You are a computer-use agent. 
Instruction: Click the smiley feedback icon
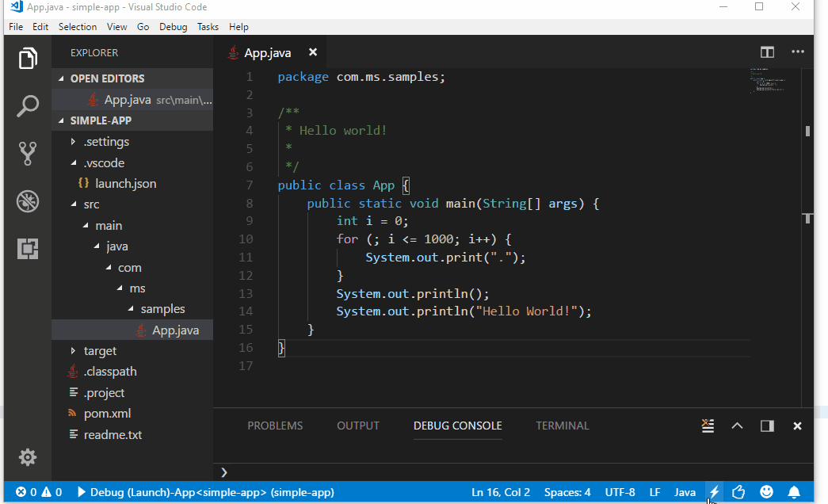766,491
